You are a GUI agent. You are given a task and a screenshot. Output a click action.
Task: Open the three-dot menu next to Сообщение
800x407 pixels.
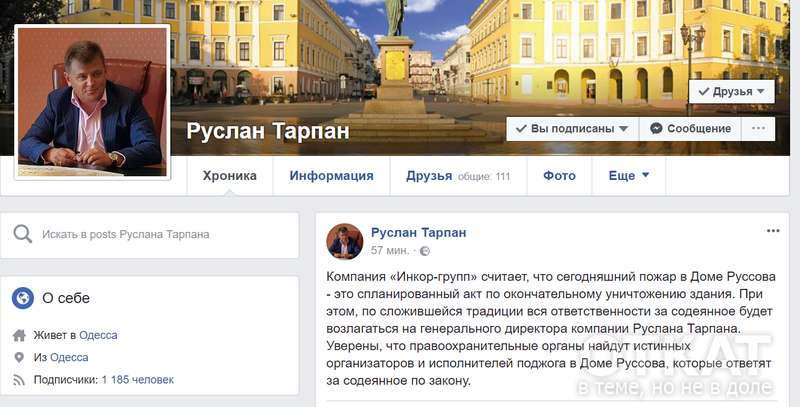(758, 129)
